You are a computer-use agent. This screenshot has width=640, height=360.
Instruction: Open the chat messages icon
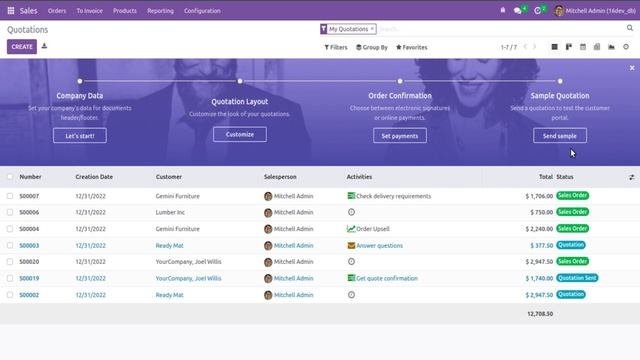[x=518, y=11]
